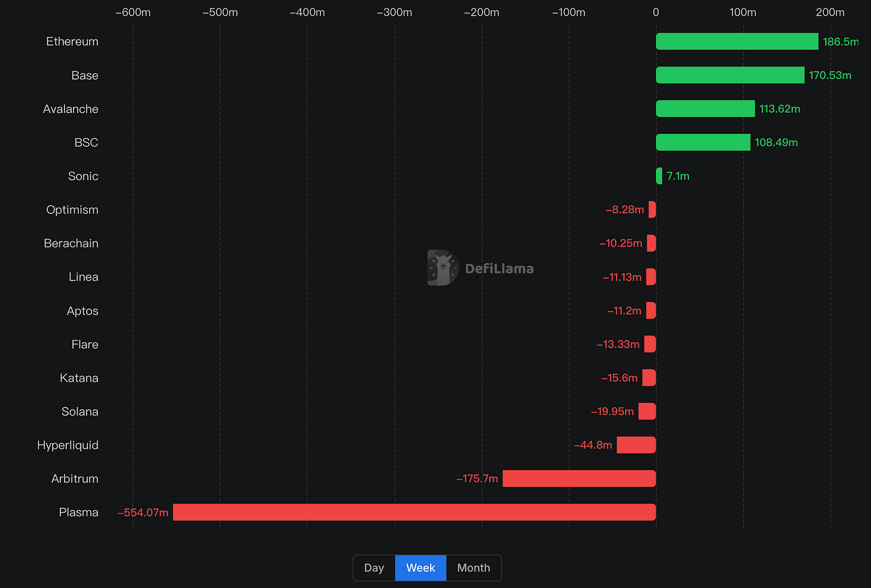Screen dimensions: 871x588
Task: Click the 100m axis tick label
Action: pos(743,12)
